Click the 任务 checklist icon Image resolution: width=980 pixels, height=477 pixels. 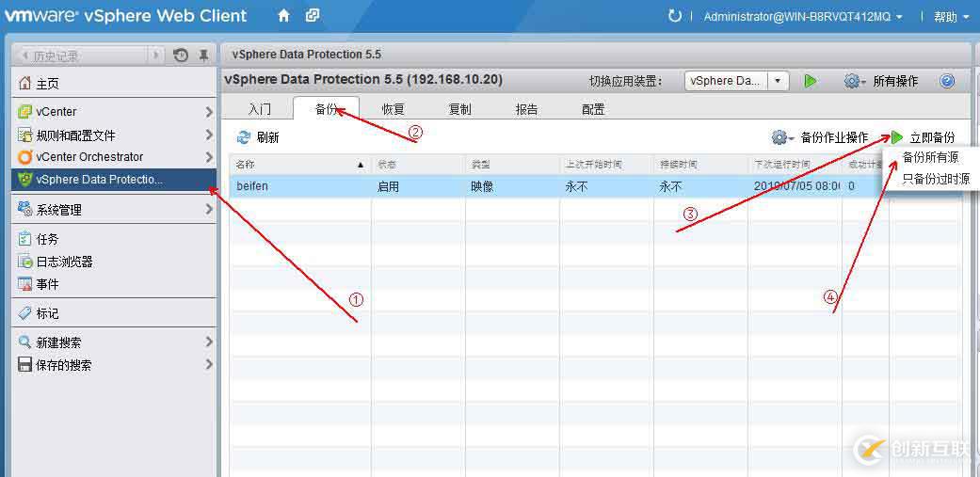coord(24,239)
